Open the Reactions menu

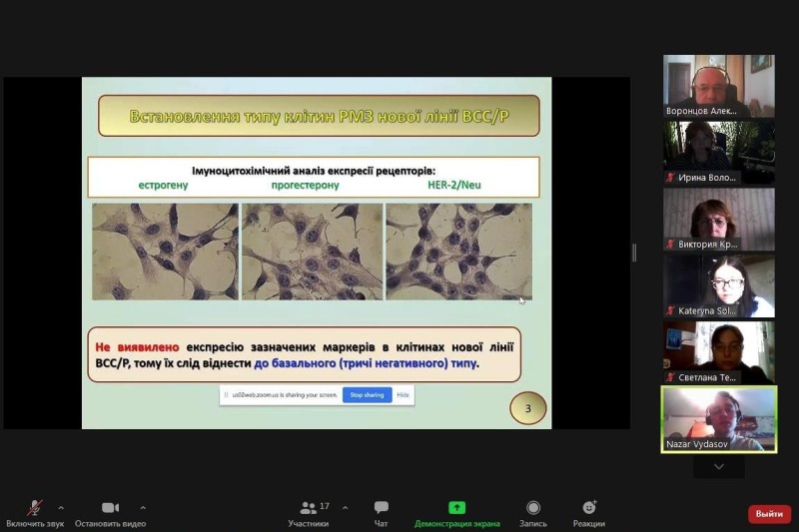click(588, 508)
